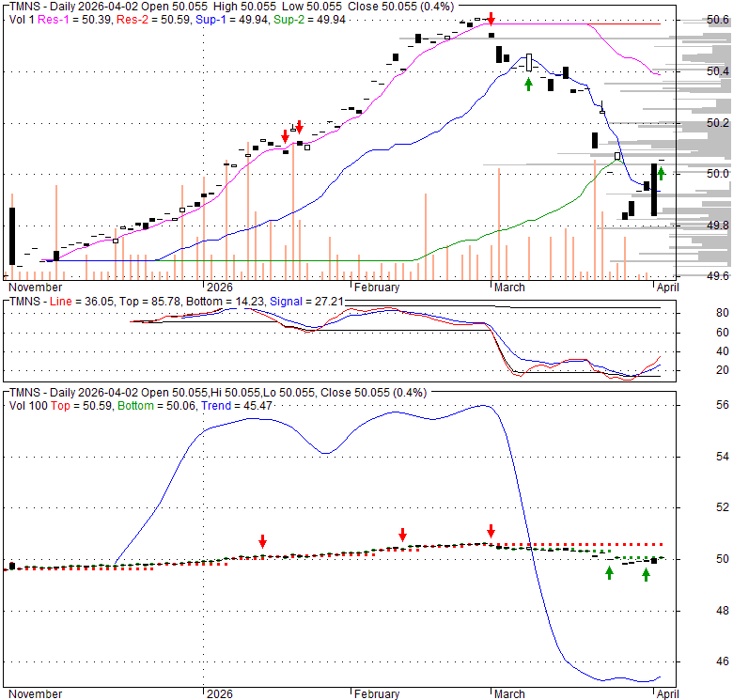Viewport: 733px width, 700px height.
Task: Click the green up arrow near April in the top chart
Action: tap(662, 172)
